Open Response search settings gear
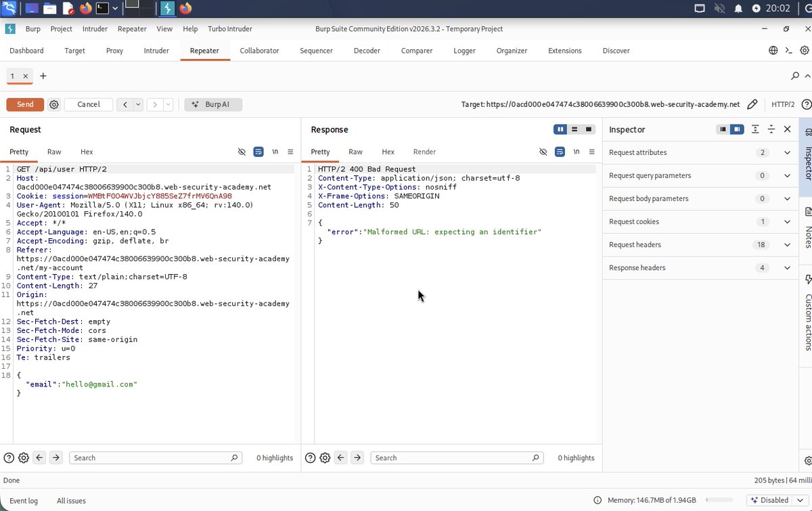The width and height of the screenshot is (812, 511). tap(325, 458)
